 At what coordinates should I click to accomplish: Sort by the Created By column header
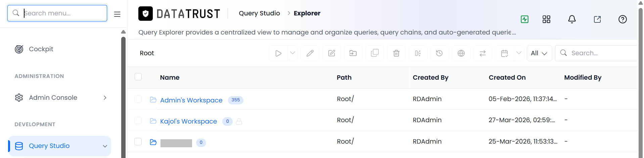[x=430, y=77]
